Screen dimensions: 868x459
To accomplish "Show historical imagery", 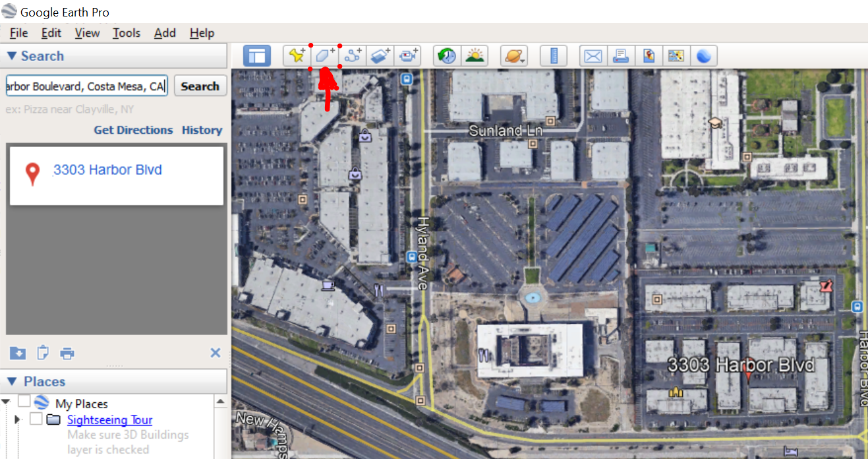I will point(446,55).
